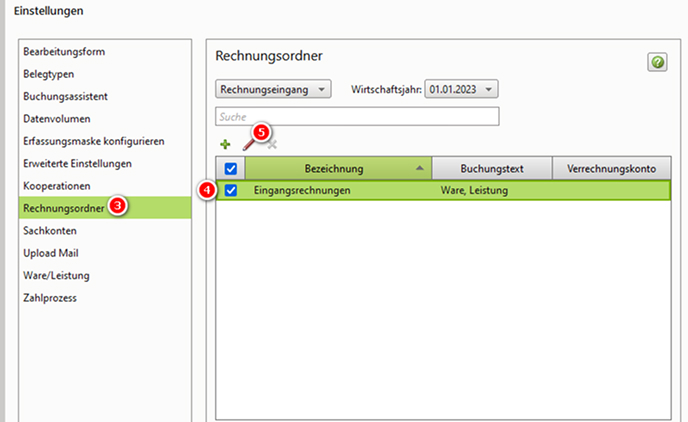This screenshot has height=422, width=688.
Task: Click sort arrow in Bezeichnung header
Action: point(419,168)
